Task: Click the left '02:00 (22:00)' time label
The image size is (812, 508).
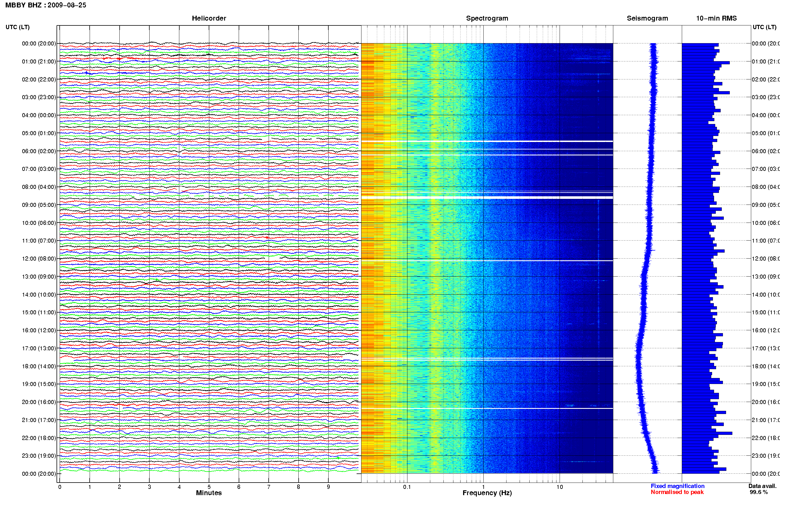Action: click(x=39, y=79)
